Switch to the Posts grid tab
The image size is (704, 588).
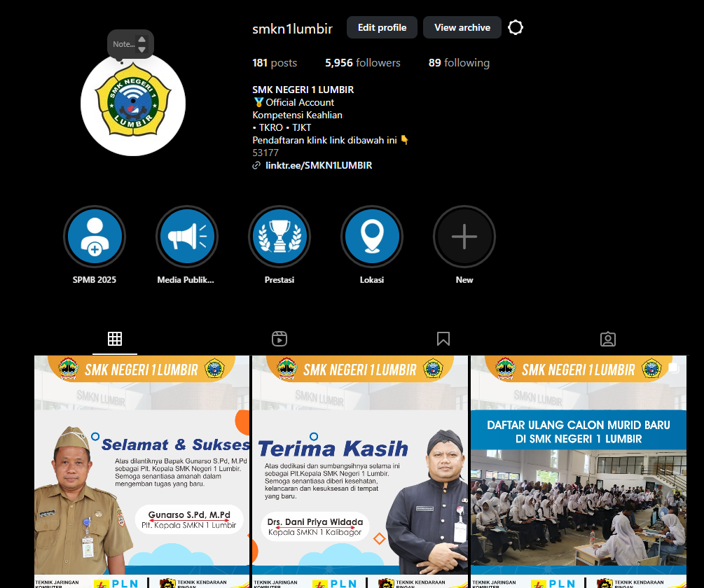pyautogui.click(x=115, y=339)
